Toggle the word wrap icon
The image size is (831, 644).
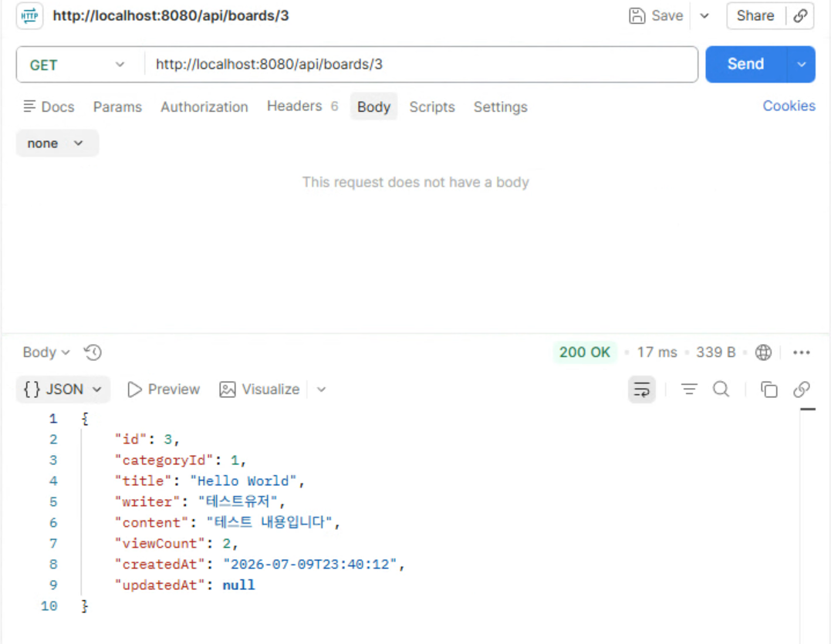[x=642, y=389]
